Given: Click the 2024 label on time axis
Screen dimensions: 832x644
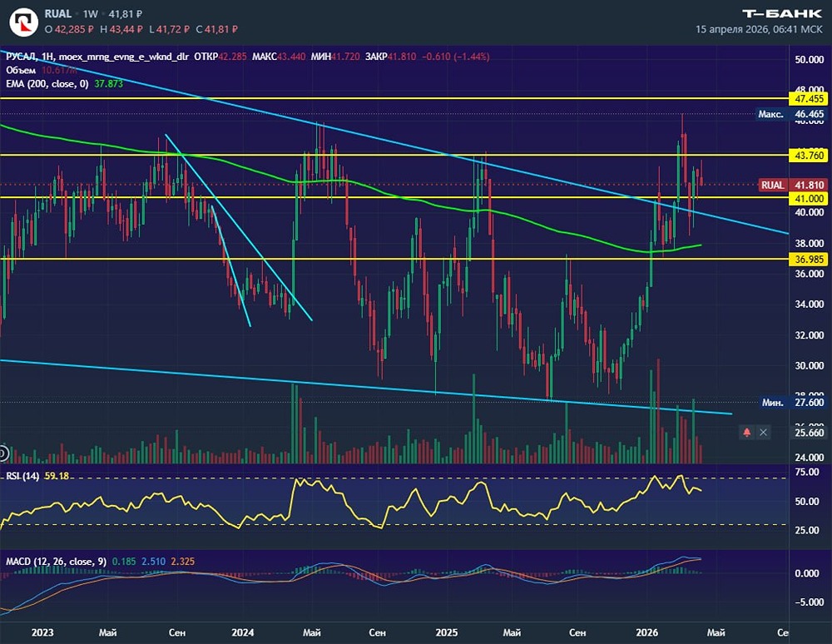Looking at the screenshot, I should point(242,632).
